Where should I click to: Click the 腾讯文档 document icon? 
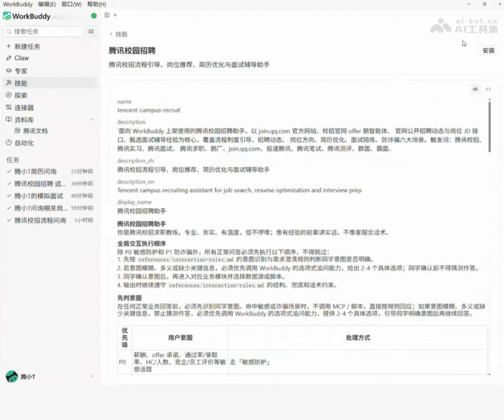tap(17, 131)
